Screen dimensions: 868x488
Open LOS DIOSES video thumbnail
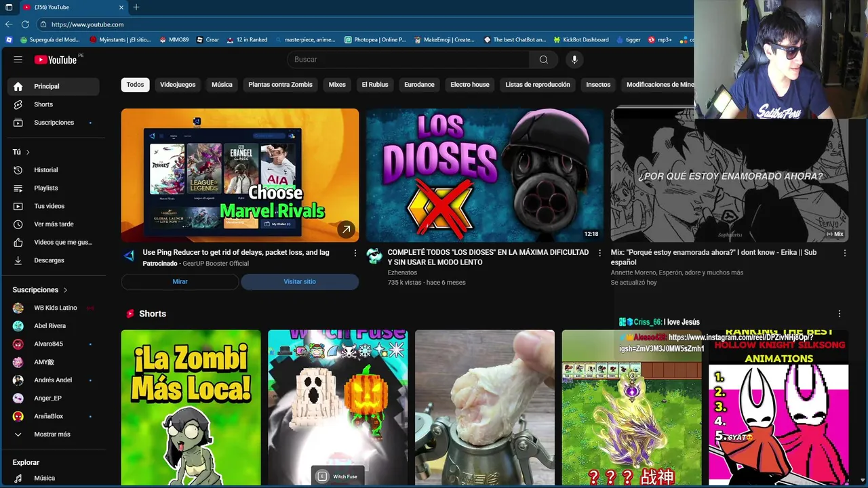(x=485, y=176)
